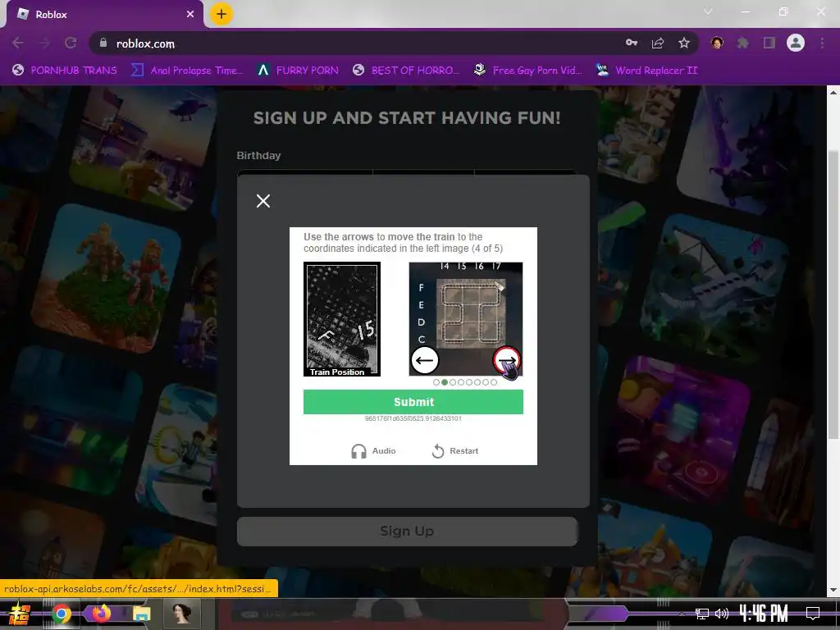
Task: Open the tab search chevron
Action: (x=708, y=11)
